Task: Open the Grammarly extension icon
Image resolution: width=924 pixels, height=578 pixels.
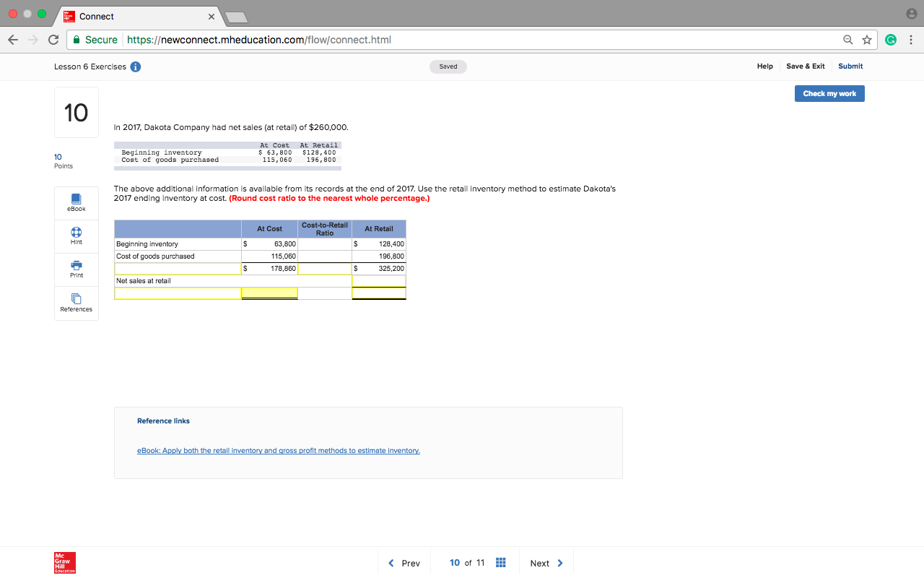Action: click(891, 40)
